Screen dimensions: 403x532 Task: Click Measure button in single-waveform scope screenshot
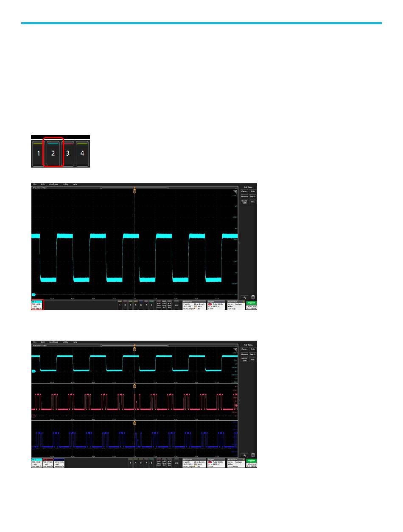point(244,196)
